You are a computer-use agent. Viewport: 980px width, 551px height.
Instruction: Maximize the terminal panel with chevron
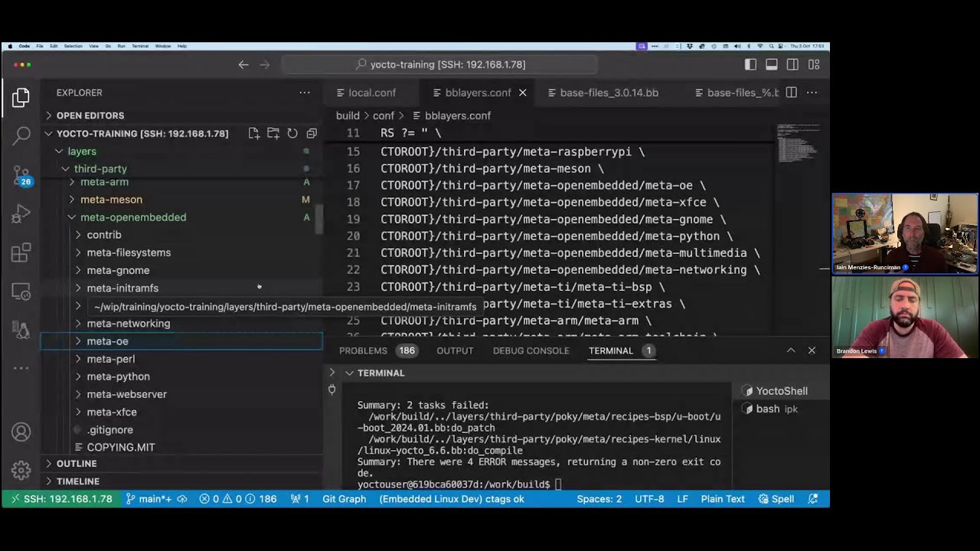791,350
